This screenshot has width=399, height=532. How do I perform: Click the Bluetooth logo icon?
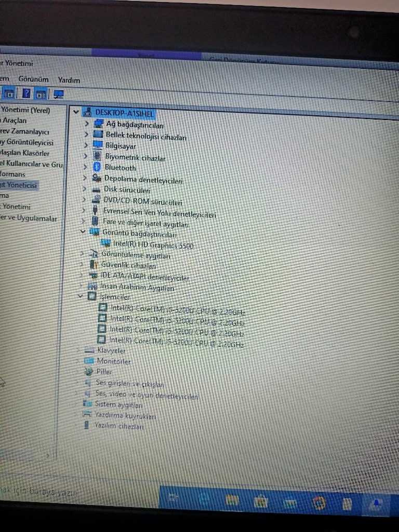(x=97, y=167)
